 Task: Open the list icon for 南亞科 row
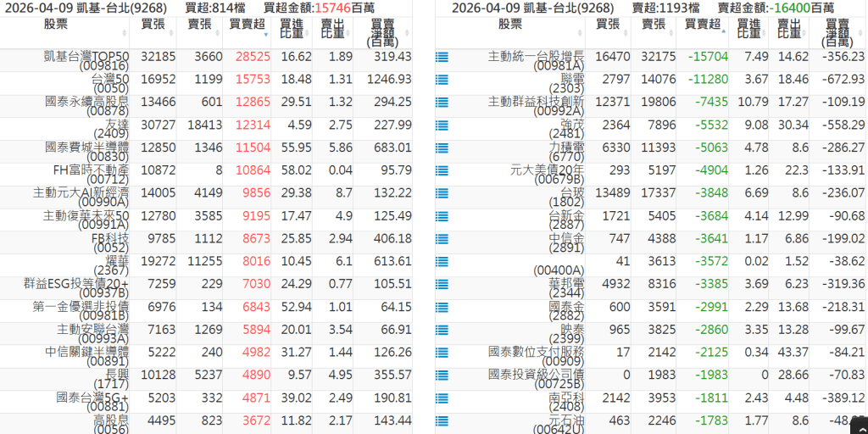(442, 398)
